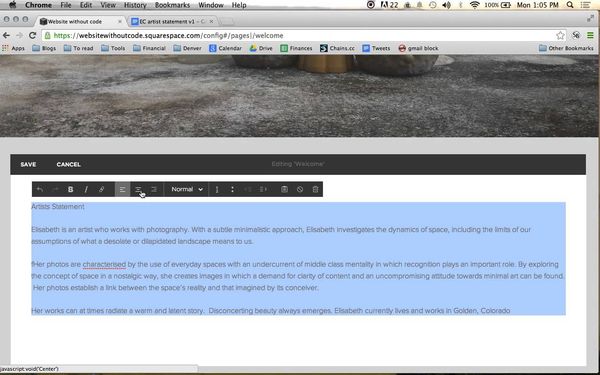Open the Apple menu

click(x=13, y=5)
